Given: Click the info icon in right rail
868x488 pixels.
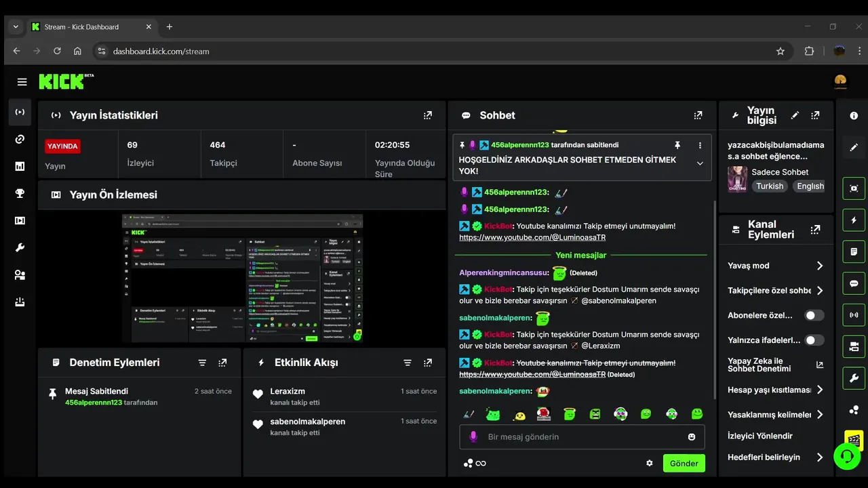Looking at the screenshot, I should pyautogui.click(x=854, y=116).
